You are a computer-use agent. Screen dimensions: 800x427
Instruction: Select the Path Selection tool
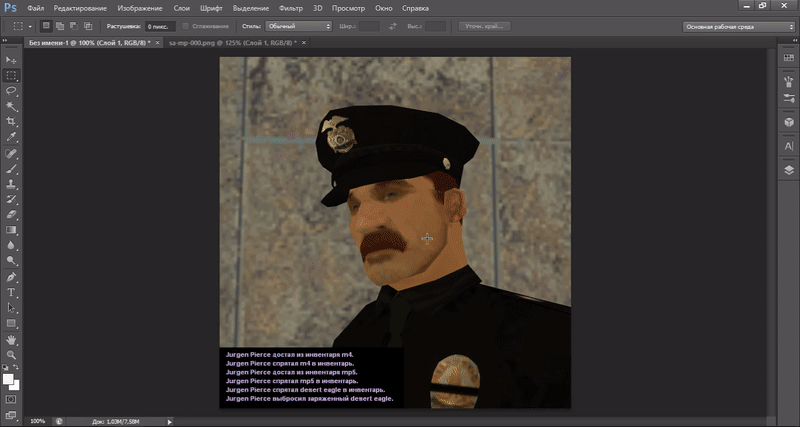click(x=11, y=308)
